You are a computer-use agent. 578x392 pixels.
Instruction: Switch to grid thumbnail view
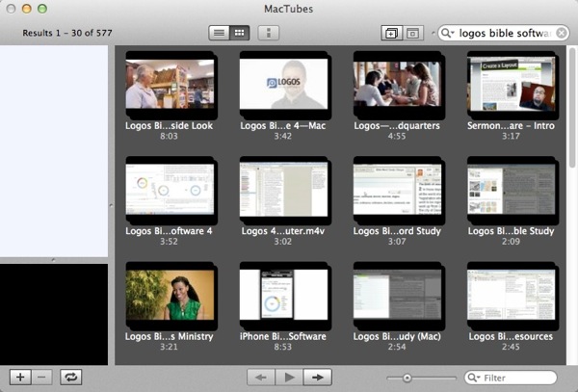(x=240, y=33)
